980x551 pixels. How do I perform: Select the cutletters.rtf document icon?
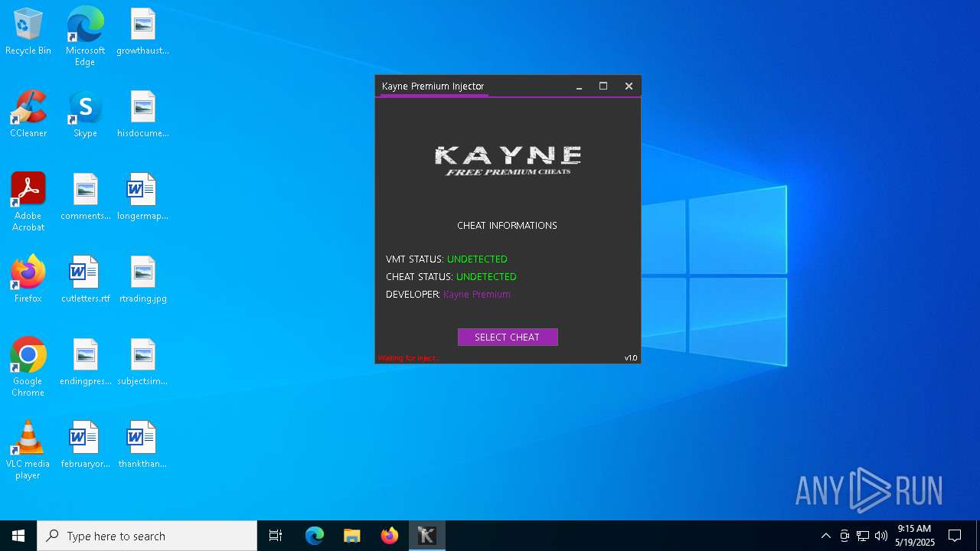85,279
